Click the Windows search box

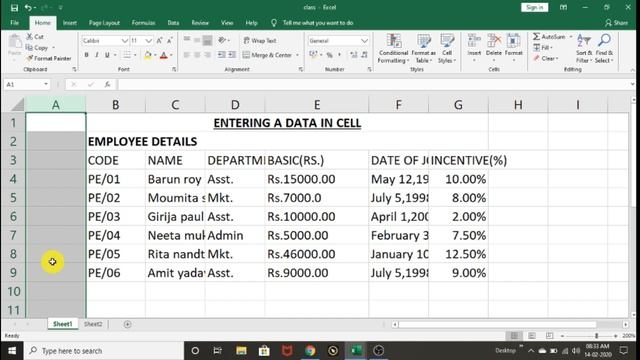tap(104, 351)
